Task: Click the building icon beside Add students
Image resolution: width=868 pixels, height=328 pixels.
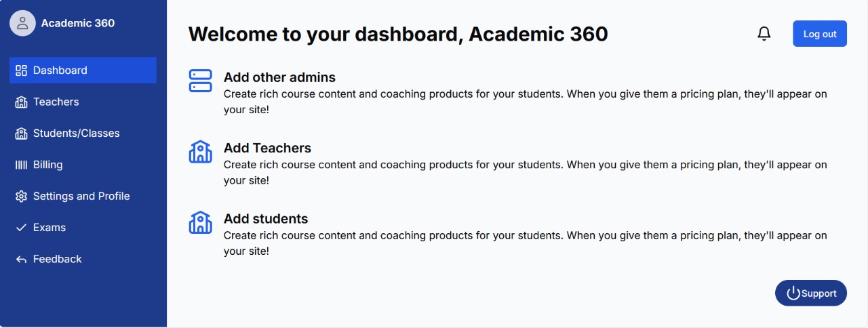Action: (x=200, y=222)
